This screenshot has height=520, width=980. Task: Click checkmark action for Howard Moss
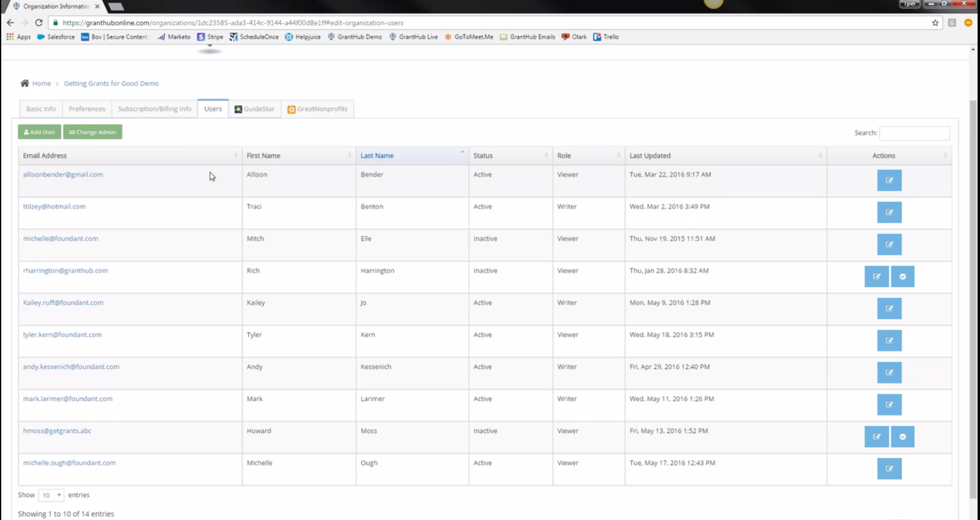[x=903, y=437]
